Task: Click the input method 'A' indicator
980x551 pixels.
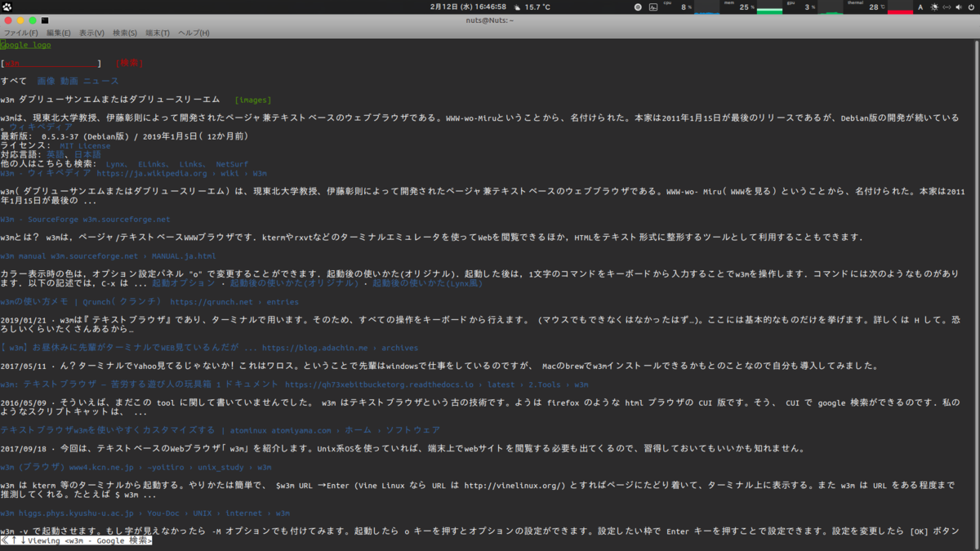Action: tap(920, 7)
